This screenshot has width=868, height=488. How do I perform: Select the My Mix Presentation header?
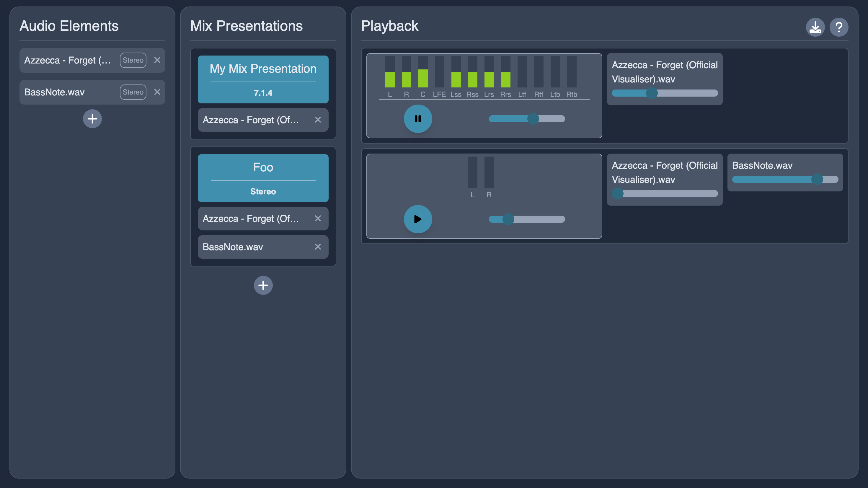pyautogui.click(x=263, y=69)
